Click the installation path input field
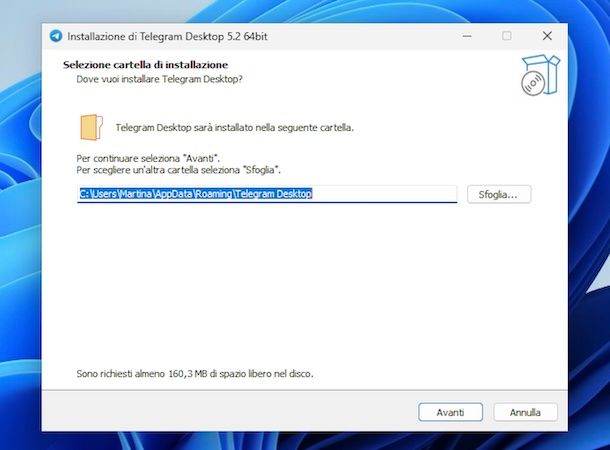Viewport: 610px width, 450px height. coord(267,194)
